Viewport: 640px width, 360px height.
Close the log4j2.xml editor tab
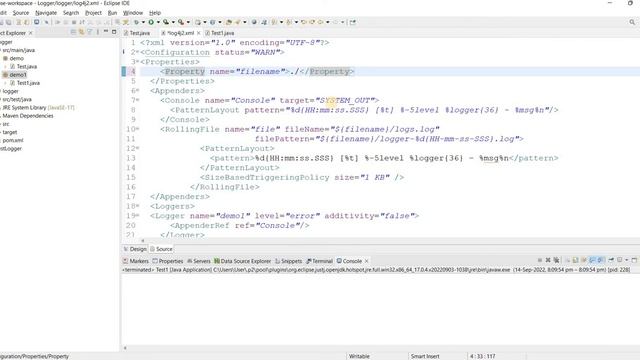(x=199, y=33)
